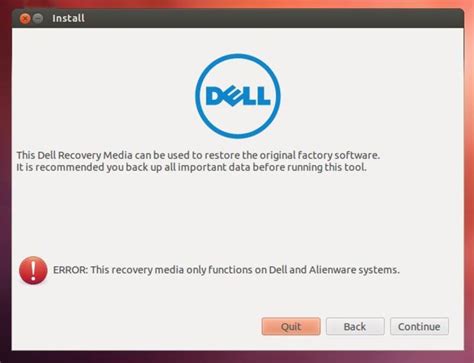Screen dimensions: 474x363
Task: Click the Dell logo image
Action: click(x=238, y=96)
